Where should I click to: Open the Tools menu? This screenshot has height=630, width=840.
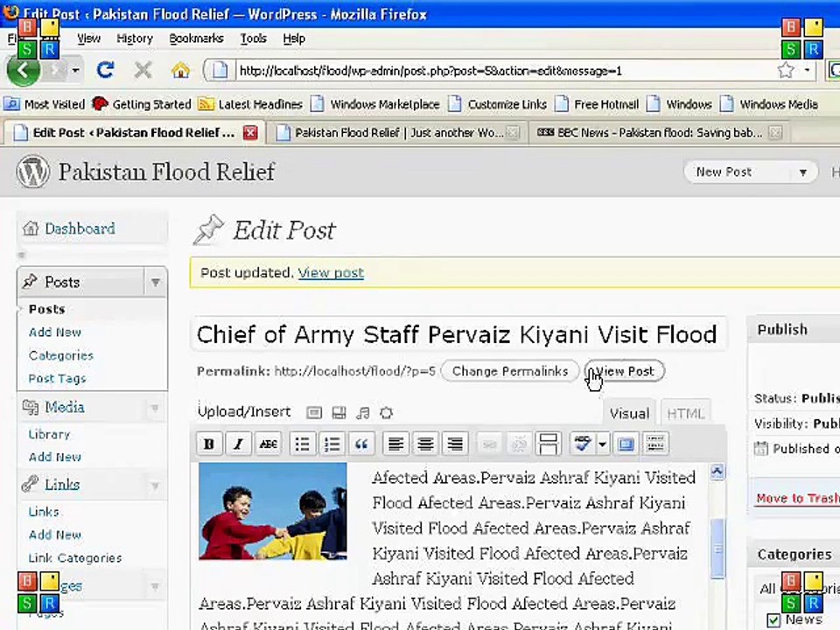pos(254,38)
